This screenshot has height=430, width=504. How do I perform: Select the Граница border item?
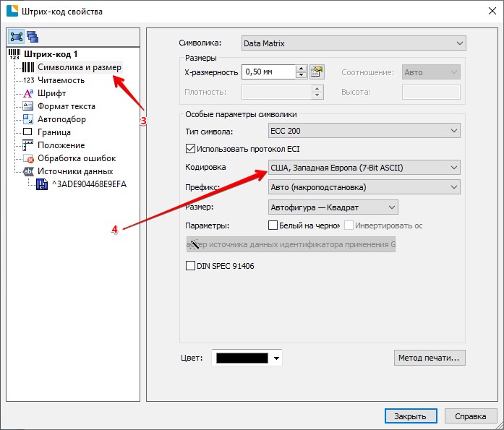54,132
